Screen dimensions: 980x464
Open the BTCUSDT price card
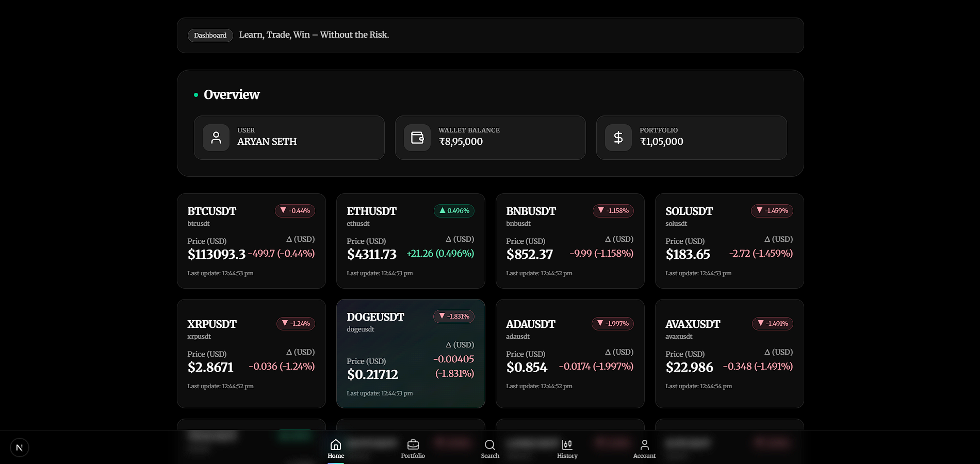tap(251, 241)
